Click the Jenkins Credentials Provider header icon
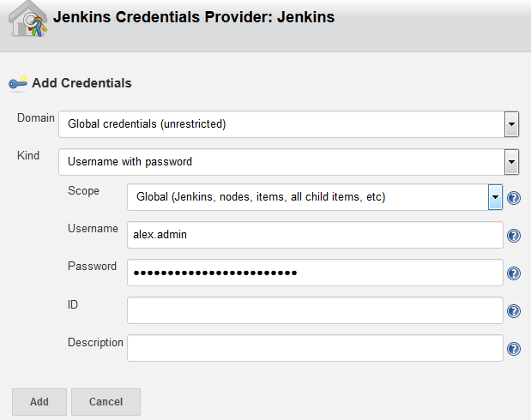 [x=27, y=20]
